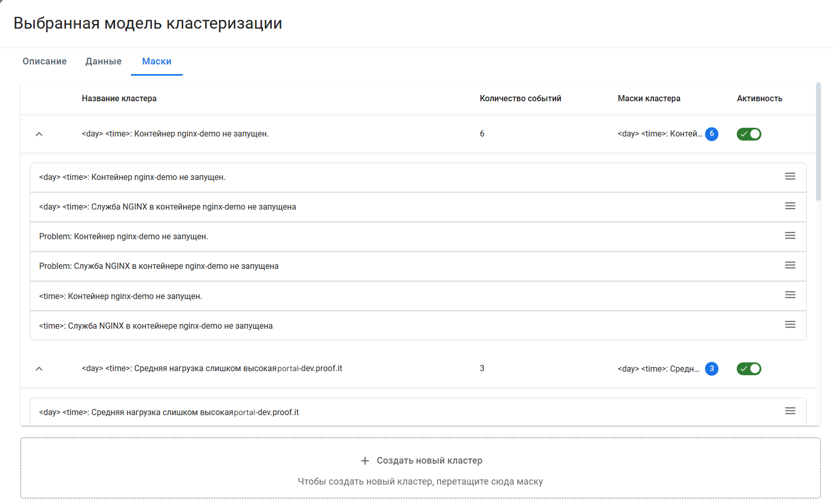The image size is (834, 504).
Task: Click drag handle for 'Средняя нагрузка' mask row
Action: click(790, 411)
